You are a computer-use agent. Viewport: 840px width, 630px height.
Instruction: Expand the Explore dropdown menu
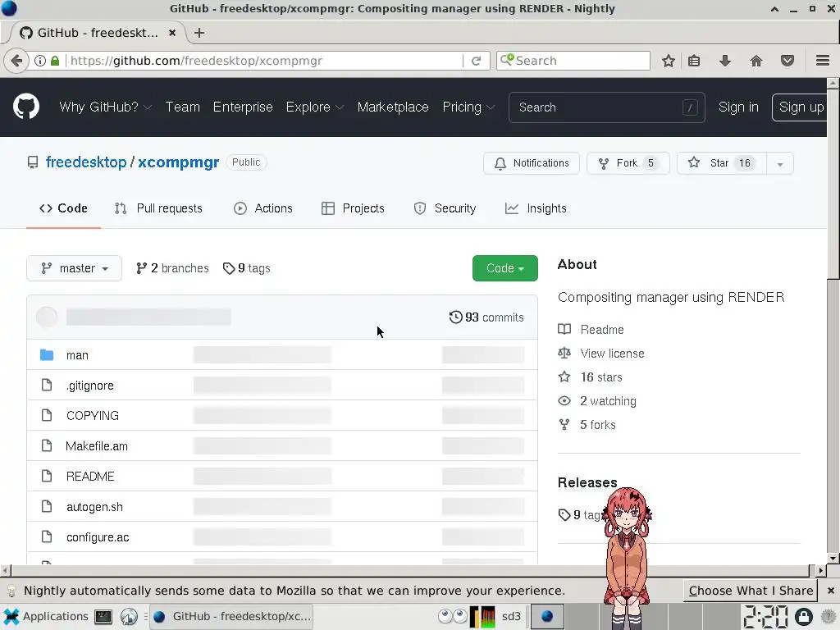314,107
